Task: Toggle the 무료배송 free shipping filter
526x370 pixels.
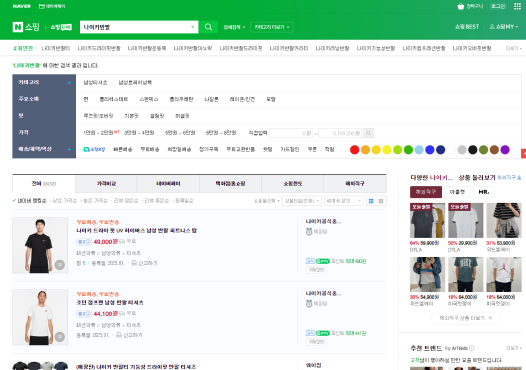Action: (150, 149)
